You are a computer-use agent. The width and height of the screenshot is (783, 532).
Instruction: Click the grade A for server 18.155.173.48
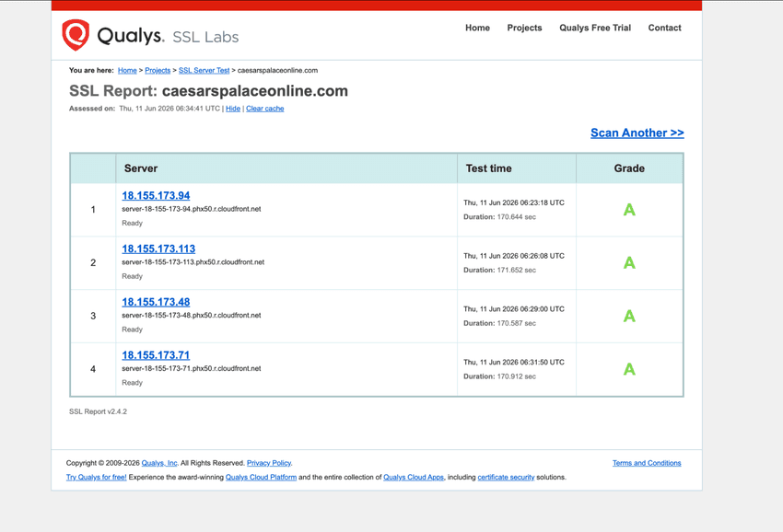tap(629, 316)
